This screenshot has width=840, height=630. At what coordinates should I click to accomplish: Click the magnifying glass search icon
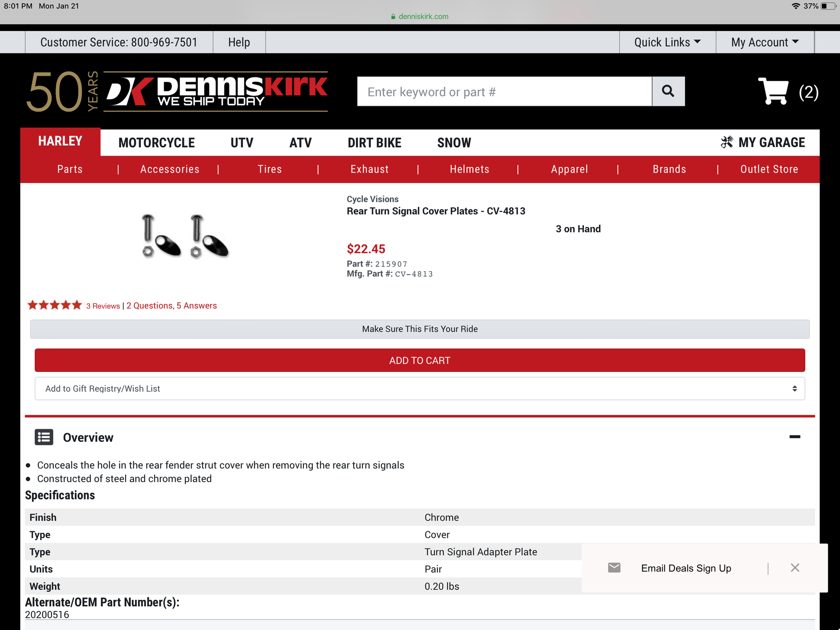coord(668,91)
